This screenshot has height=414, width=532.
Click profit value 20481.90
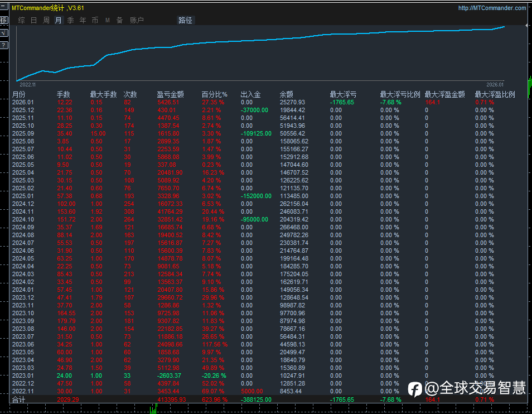(170, 172)
